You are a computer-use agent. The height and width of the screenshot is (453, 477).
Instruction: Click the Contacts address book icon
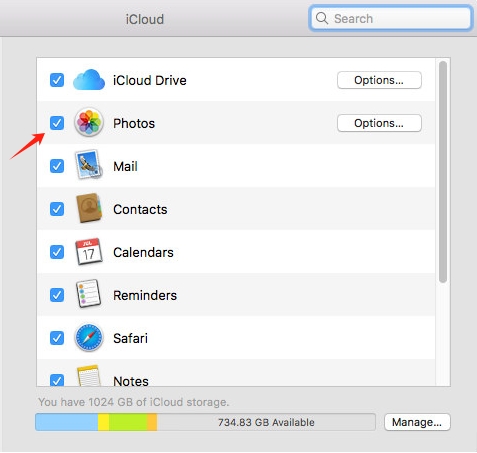89,208
